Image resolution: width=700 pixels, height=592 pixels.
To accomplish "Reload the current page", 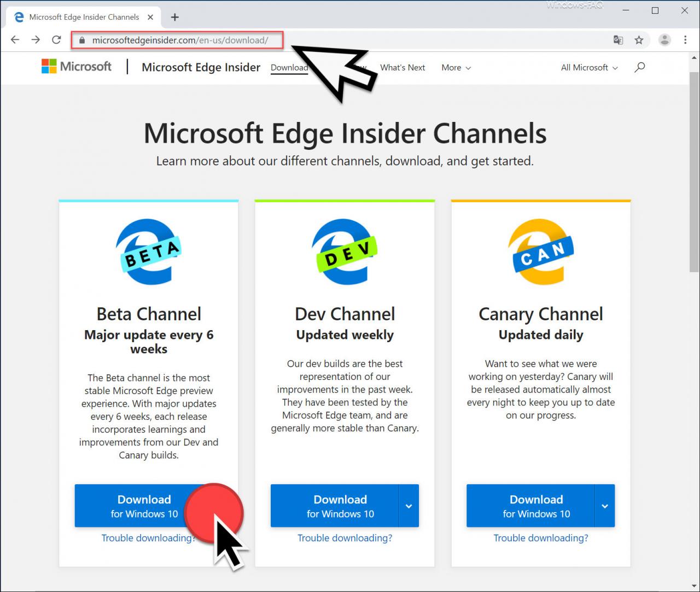I will (56, 40).
